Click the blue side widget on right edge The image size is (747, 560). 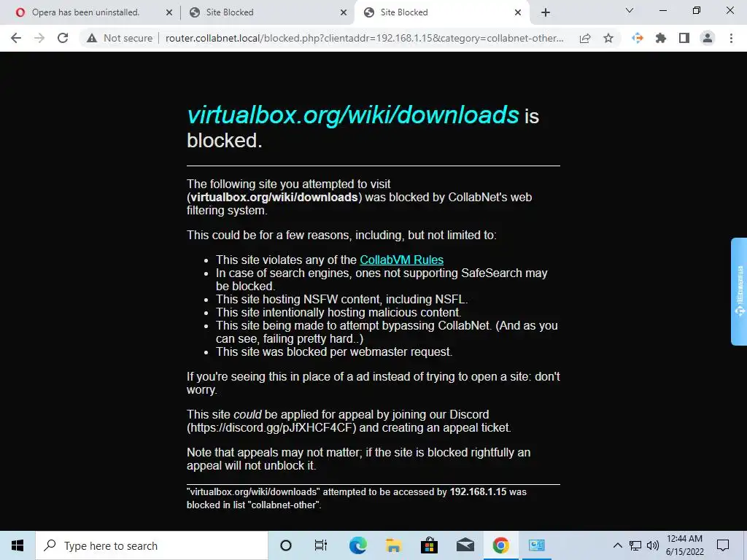740,292
